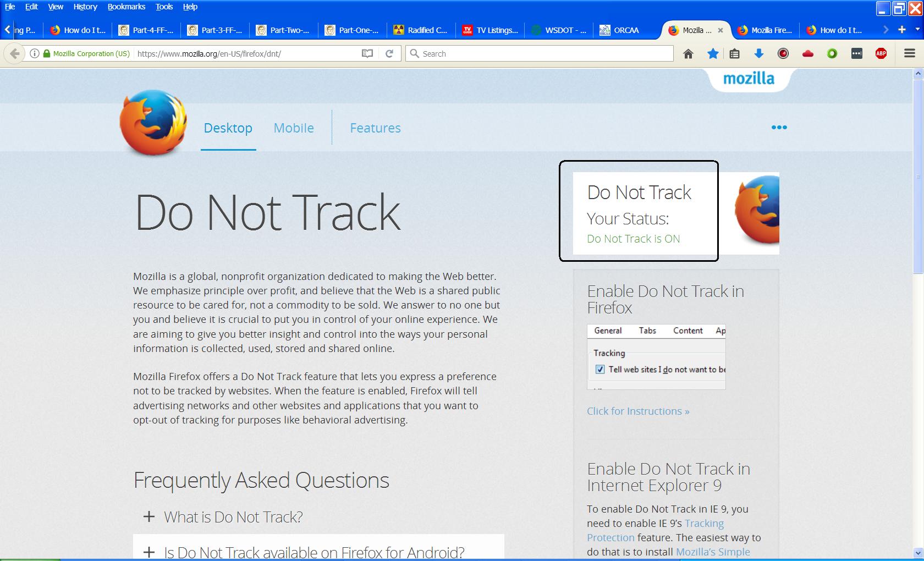Switch to the ORCAA tab
924x561 pixels.
pyautogui.click(x=627, y=30)
